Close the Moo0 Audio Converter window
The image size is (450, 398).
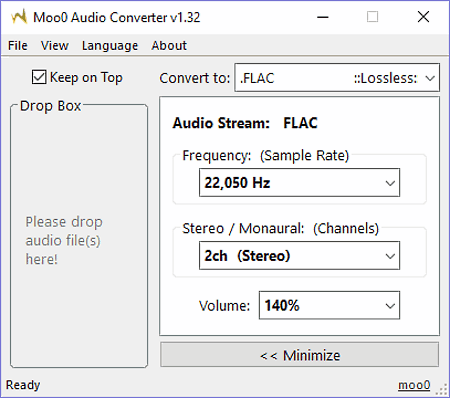tap(423, 17)
